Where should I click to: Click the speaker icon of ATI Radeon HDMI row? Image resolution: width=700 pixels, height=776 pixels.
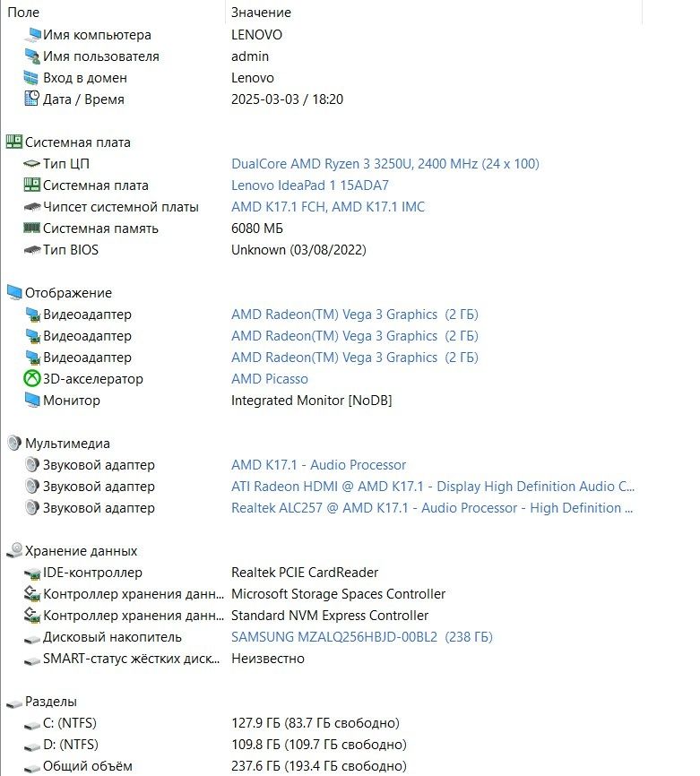pos(32,487)
